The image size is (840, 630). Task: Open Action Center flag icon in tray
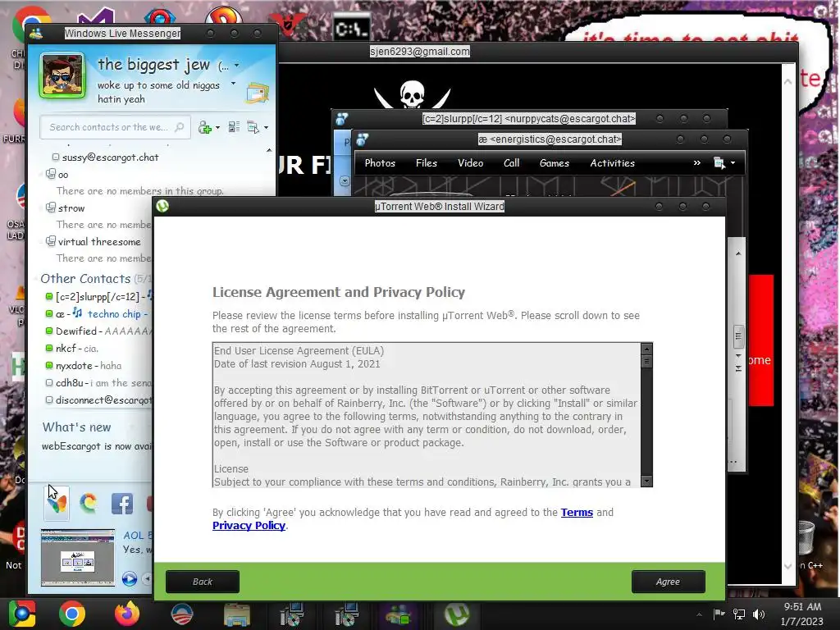click(719, 614)
